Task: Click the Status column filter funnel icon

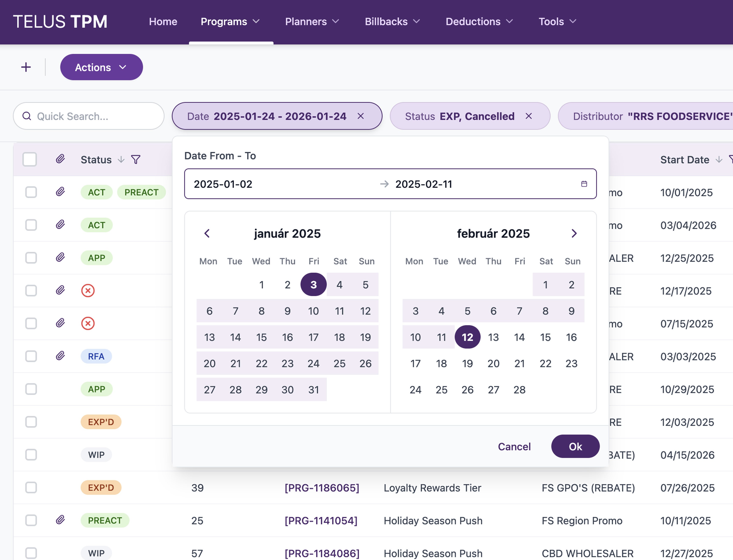Action: [136, 160]
